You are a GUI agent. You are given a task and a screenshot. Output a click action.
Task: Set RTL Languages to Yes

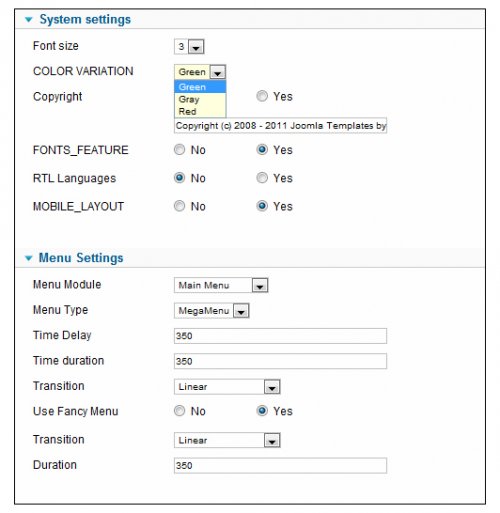point(262,178)
